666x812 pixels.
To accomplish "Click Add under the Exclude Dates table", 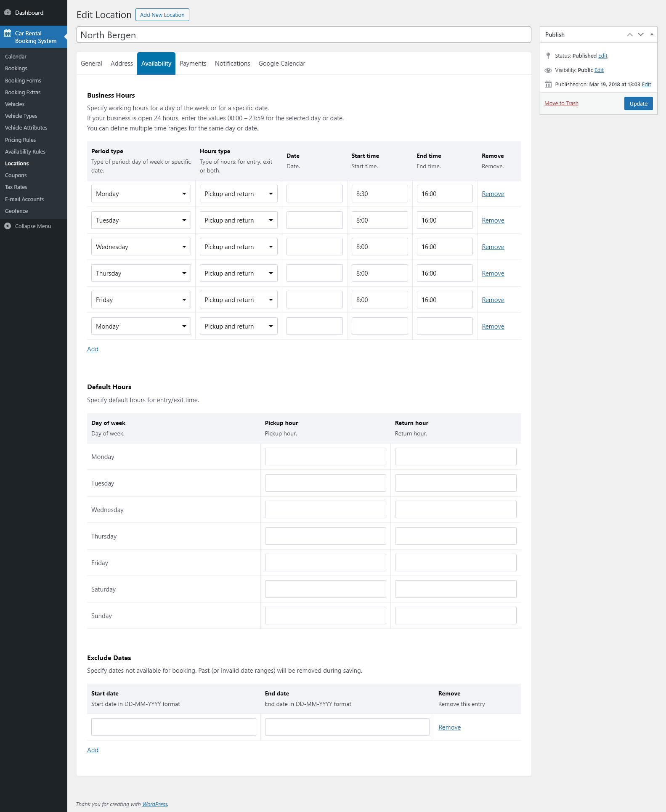I will tap(93, 750).
